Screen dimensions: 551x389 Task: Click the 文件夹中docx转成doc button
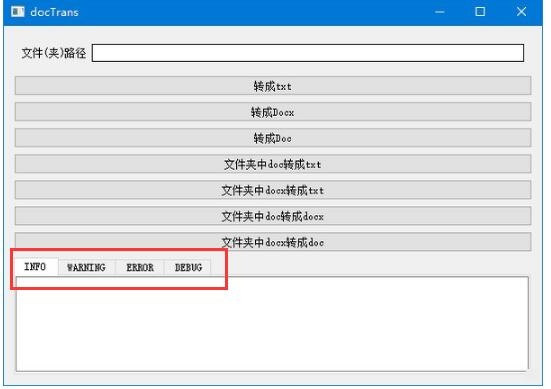pyautogui.click(x=273, y=241)
